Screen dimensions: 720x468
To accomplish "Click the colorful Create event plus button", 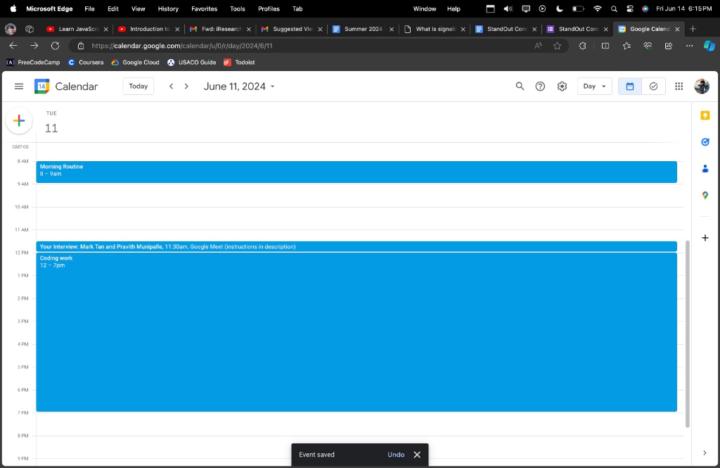I will 19,121.
